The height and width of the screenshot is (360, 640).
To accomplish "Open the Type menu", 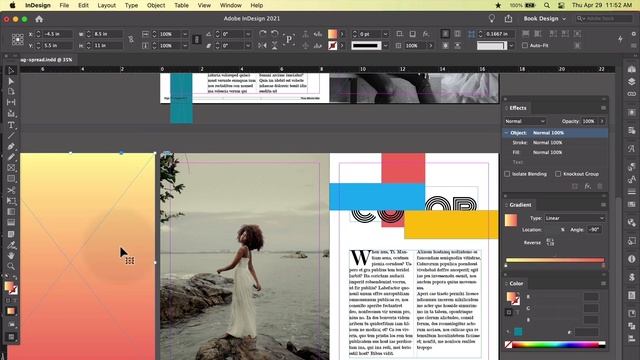I will pyautogui.click(x=131, y=5).
